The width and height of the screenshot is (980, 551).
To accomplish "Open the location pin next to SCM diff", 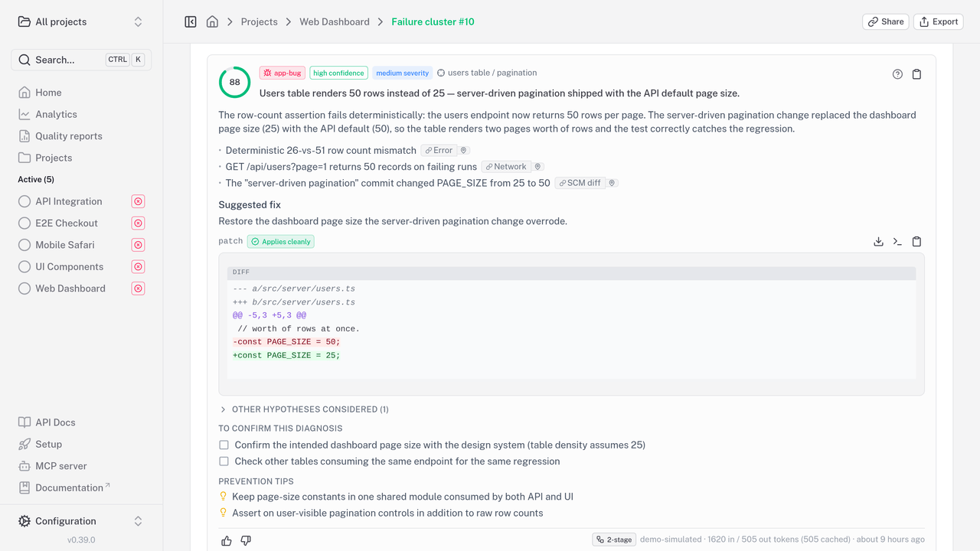I will [x=612, y=183].
